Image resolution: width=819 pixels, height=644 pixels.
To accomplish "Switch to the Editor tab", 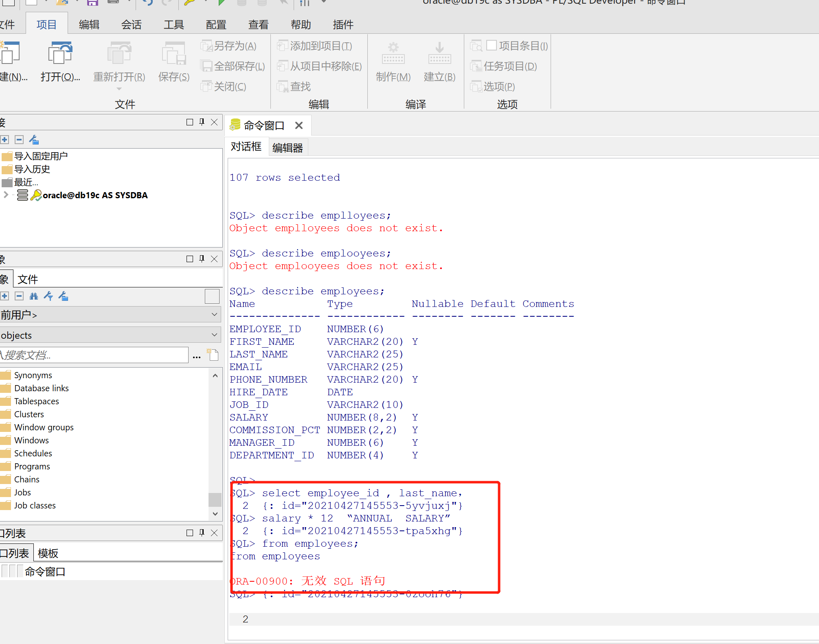I will (288, 148).
